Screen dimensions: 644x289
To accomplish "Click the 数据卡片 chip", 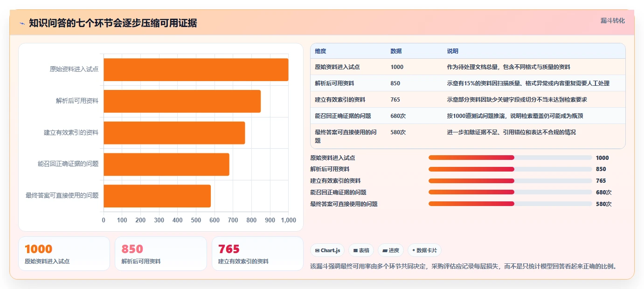I will [424, 250].
